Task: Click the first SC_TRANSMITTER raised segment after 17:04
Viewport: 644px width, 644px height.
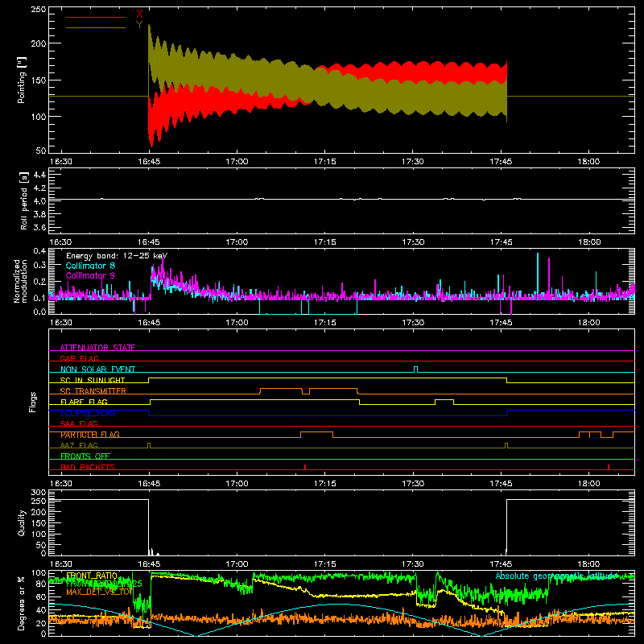Action: 281,390
